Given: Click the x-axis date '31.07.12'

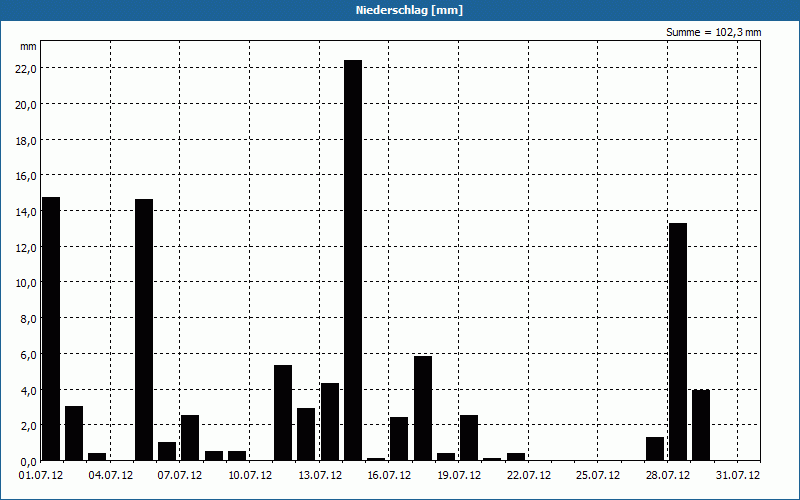Looking at the screenshot, I should pyautogui.click(x=738, y=476).
